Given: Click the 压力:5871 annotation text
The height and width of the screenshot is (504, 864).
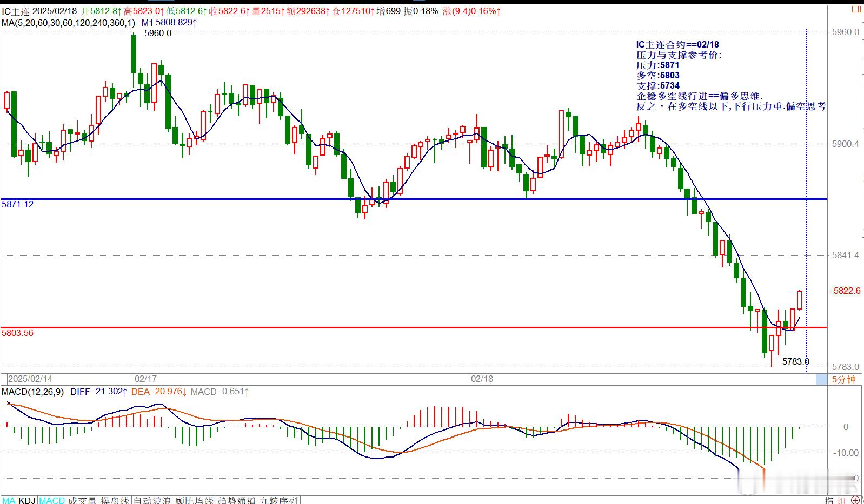Looking at the screenshot, I should (658, 65).
